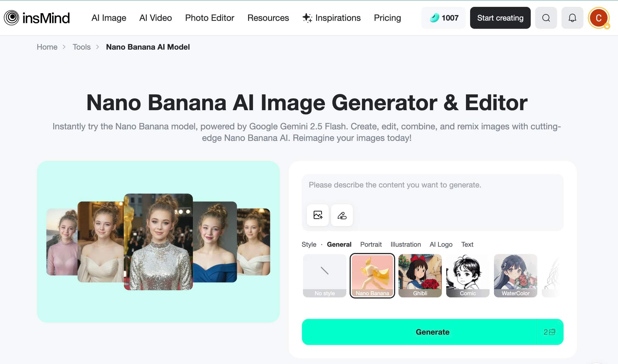This screenshot has height=364, width=618.
Task: Open the AI Logo style tab
Action: 441,244
